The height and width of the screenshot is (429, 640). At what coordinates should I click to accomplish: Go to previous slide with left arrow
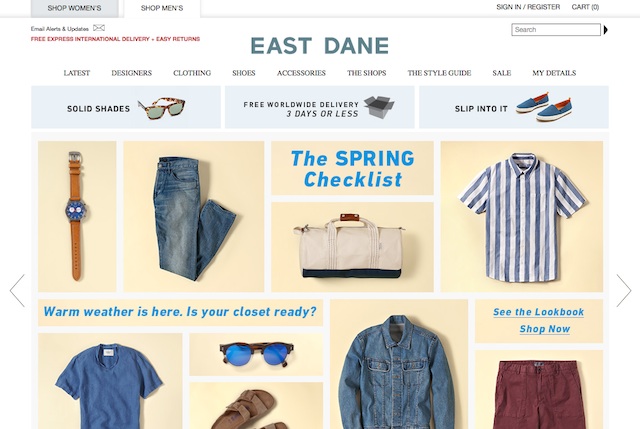(x=17, y=290)
